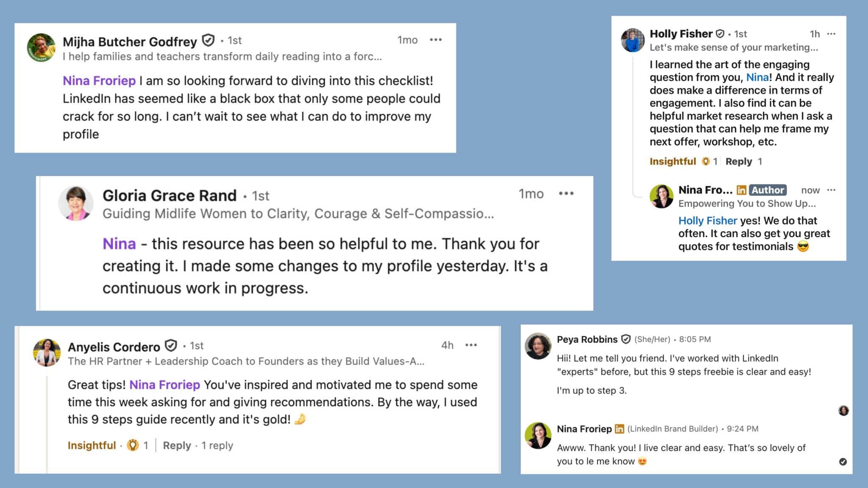Toggle the Insightful reaction on Anyelis Cordero's comment
Screen dimensions: 868x488
click(x=91, y=445)
